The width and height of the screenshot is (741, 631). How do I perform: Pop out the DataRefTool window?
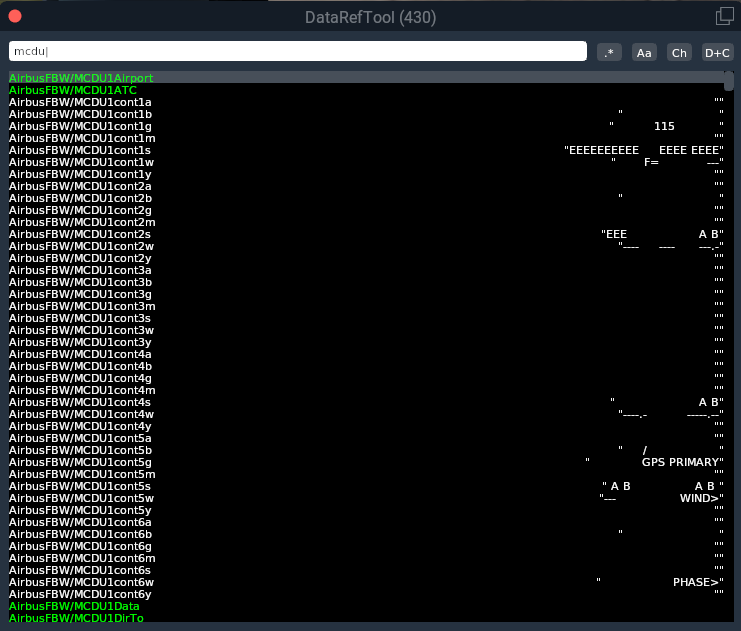pyautogui.click(x=725, y=16)
